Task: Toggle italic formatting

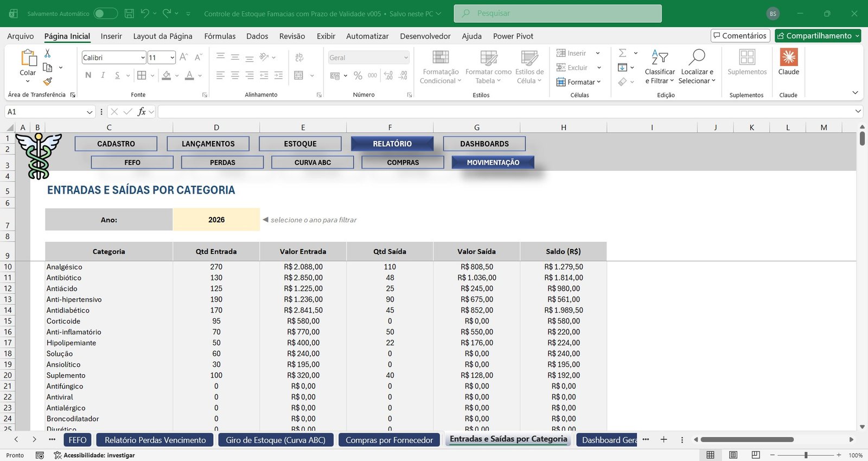Action: click(103, 75)
